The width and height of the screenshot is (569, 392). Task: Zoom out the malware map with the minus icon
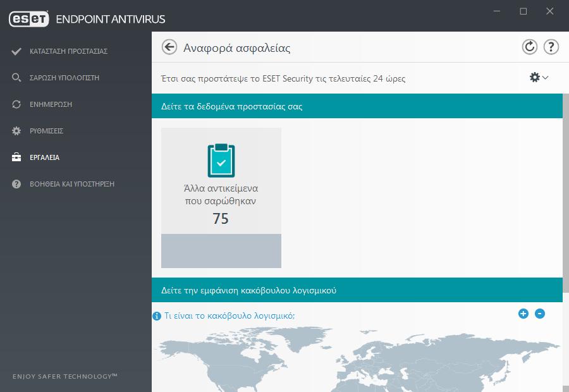(540, 314)
